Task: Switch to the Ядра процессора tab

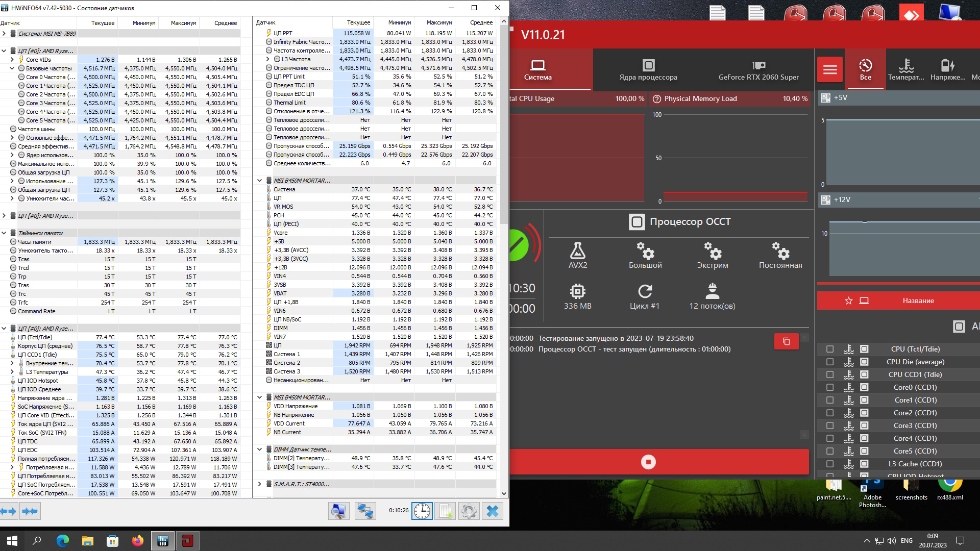Action: coord(648,70)
